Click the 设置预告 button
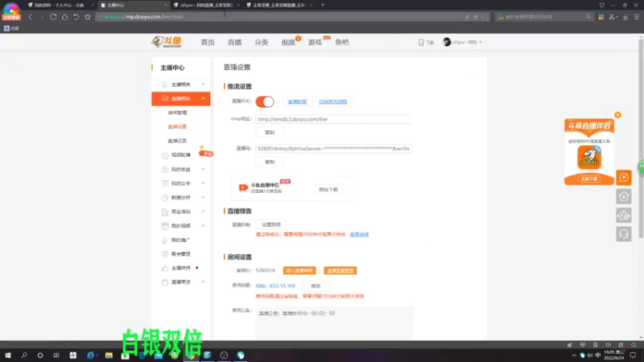Screen dimensions: 644x362 [x=271, y=224]
